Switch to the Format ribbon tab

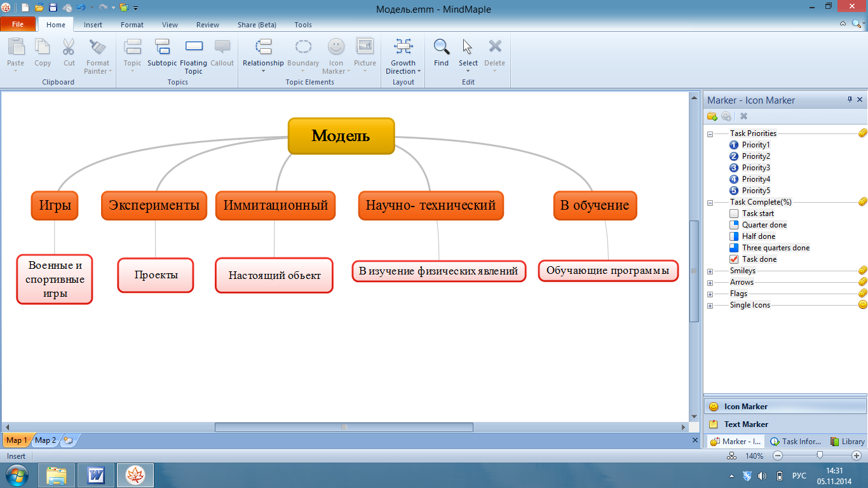132,25
